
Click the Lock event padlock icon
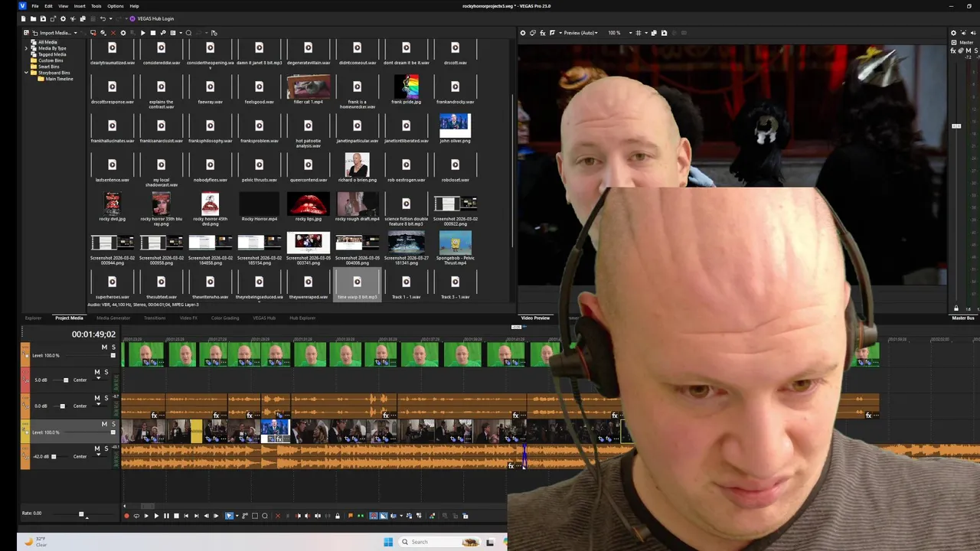point(338,516)
